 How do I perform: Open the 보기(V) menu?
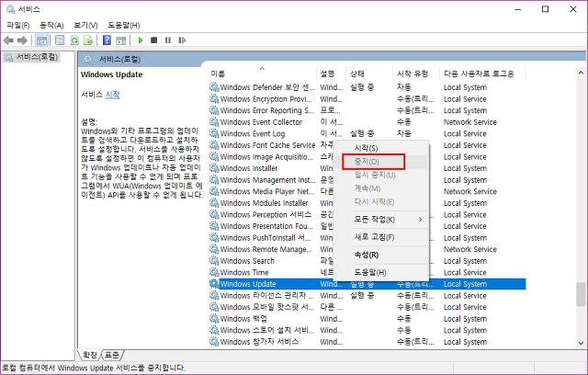point(85,25)
